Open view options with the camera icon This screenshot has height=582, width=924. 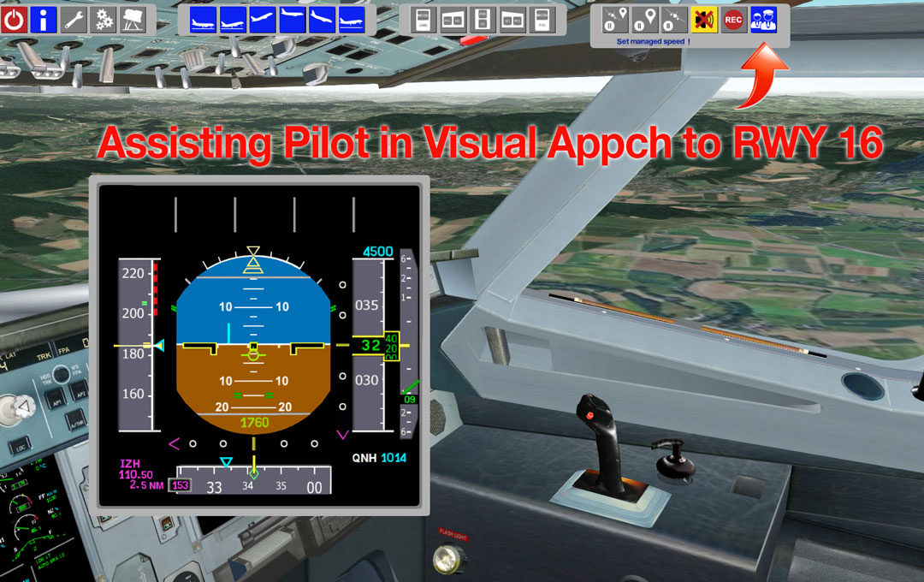pos(133,19)
